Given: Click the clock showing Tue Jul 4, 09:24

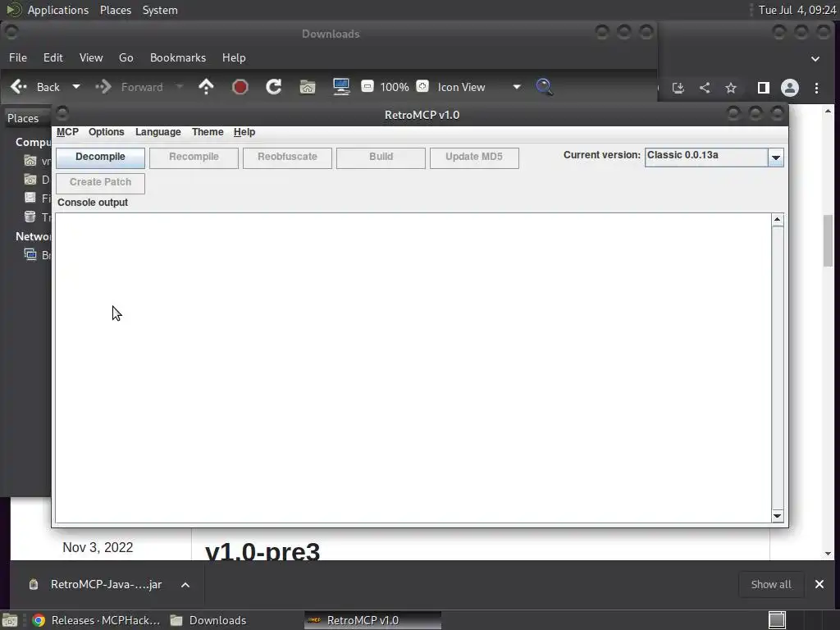Looking at the screenshot, I should (797, 10).
